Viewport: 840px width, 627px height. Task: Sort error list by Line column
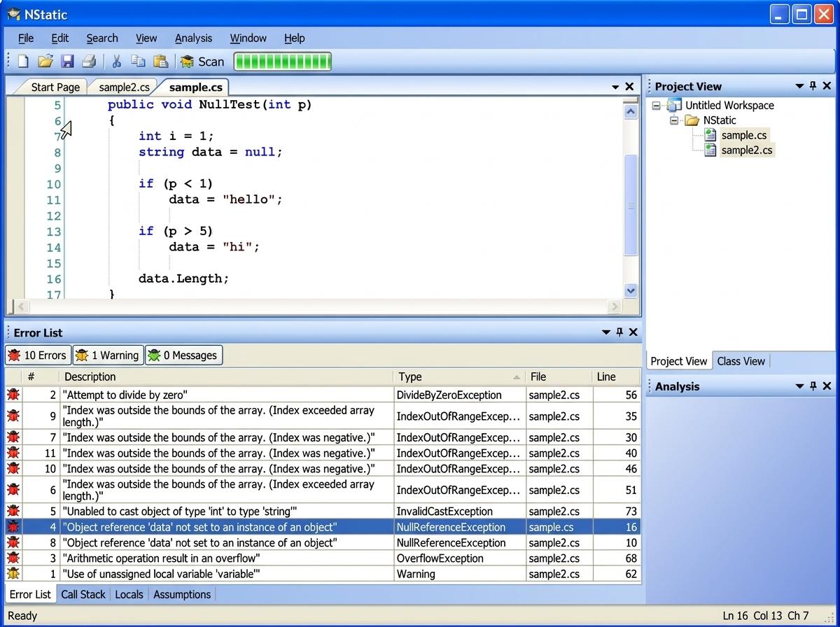(x=616, y=376)
